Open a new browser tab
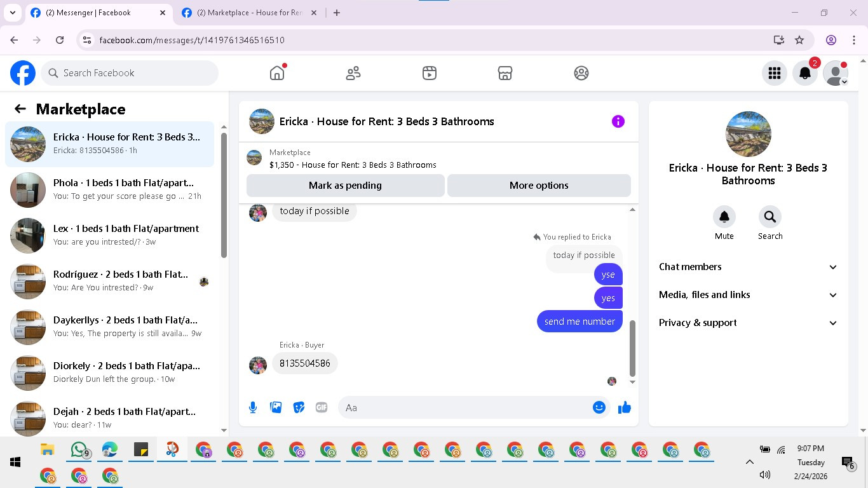 (337, 13)
